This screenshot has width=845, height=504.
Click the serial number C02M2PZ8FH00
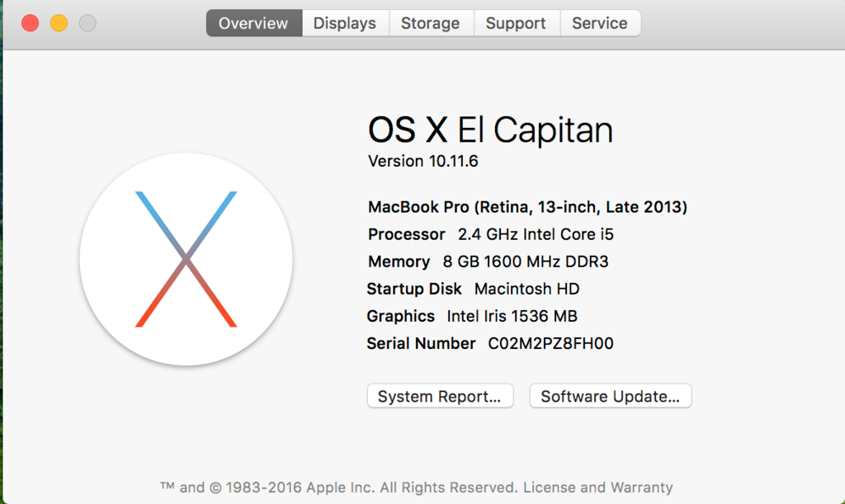click(x=550, y=343)
